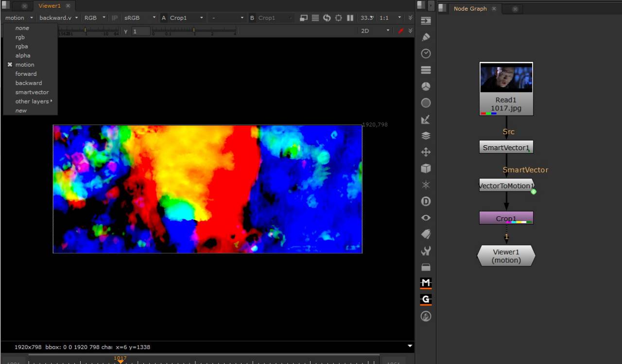Screen dimensions: 622x364
Task: Select smartvector from the layer menu
Action: pos(32,92)
